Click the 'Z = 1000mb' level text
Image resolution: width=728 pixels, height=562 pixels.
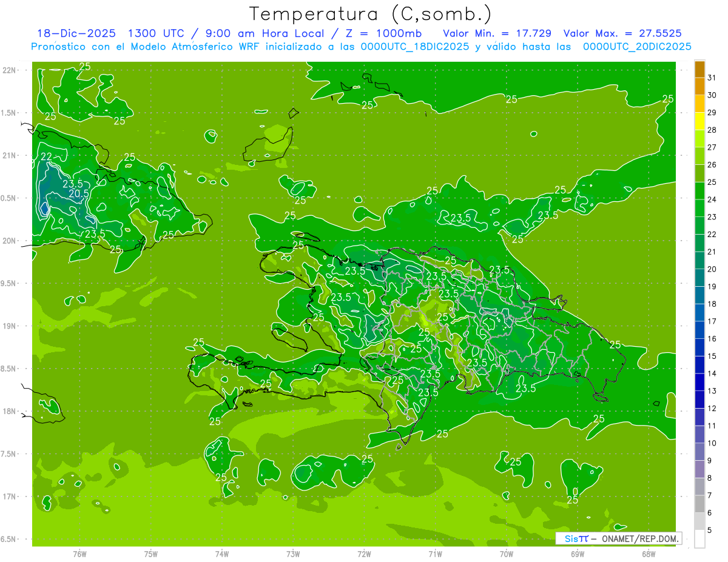click(x=383, y=33)
